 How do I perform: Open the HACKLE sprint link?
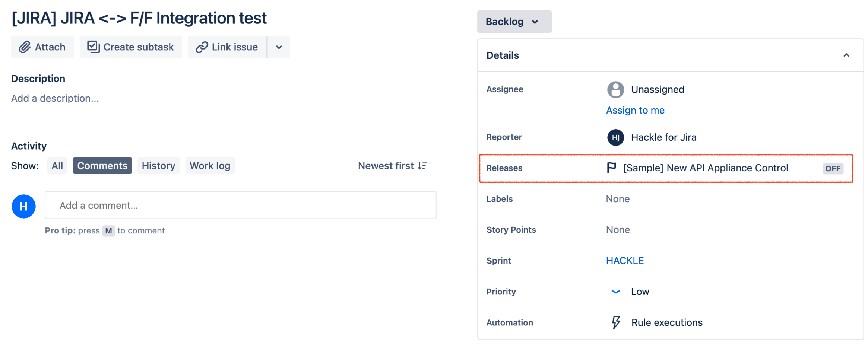(625, 261)
